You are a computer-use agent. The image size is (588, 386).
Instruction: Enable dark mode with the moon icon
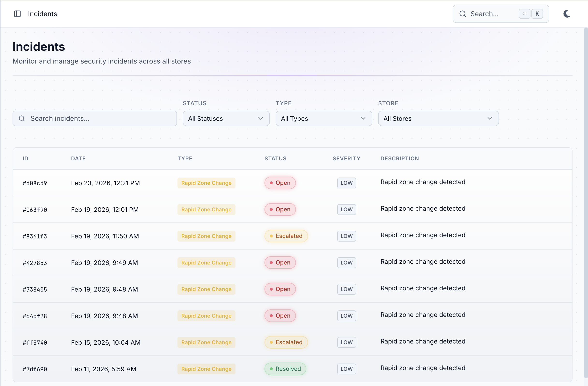point(566,14)
